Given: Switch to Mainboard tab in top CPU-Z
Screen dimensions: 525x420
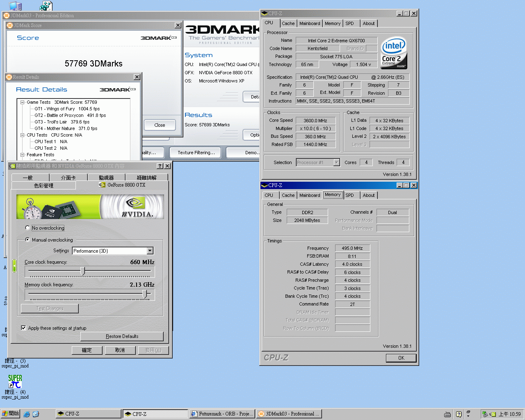Looking at the screenshot, I should pos(310,23).
